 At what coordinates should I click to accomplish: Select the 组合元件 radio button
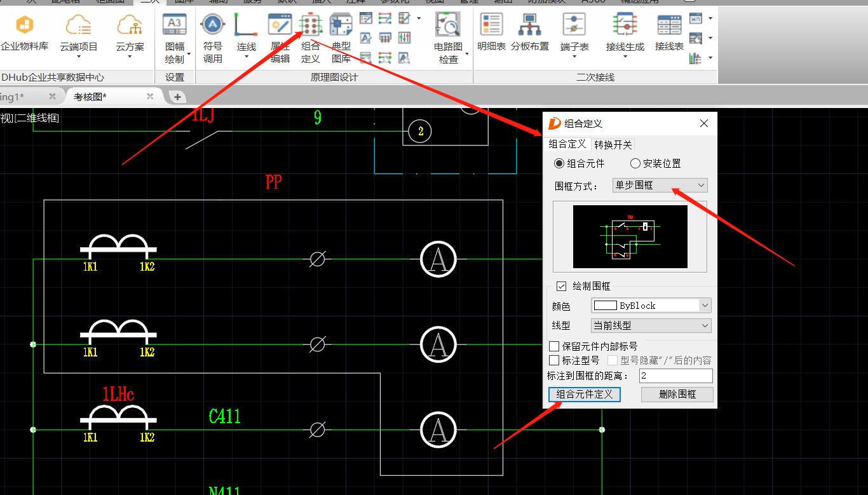[x=559, y=163]
